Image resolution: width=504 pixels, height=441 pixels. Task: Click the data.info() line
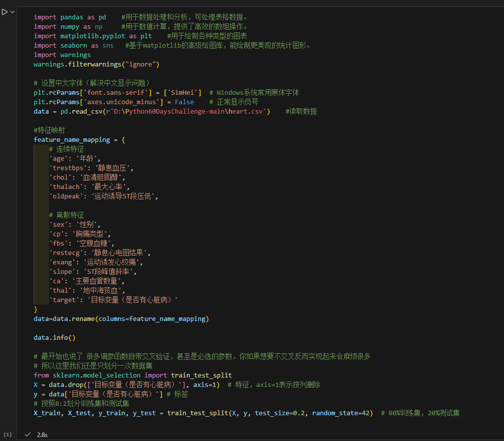55,338
